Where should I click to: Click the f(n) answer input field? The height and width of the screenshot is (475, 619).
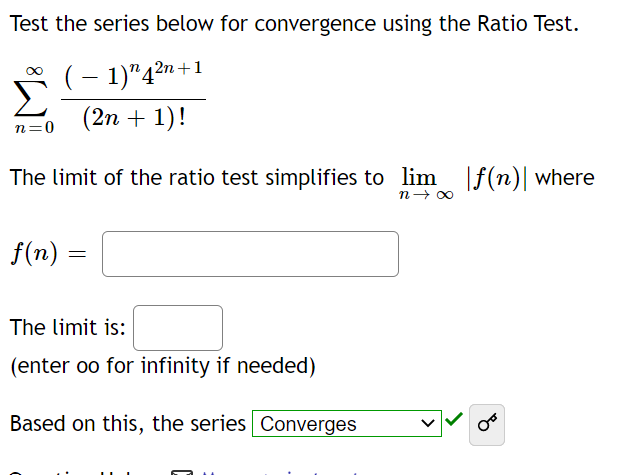[x=250, y=254]
